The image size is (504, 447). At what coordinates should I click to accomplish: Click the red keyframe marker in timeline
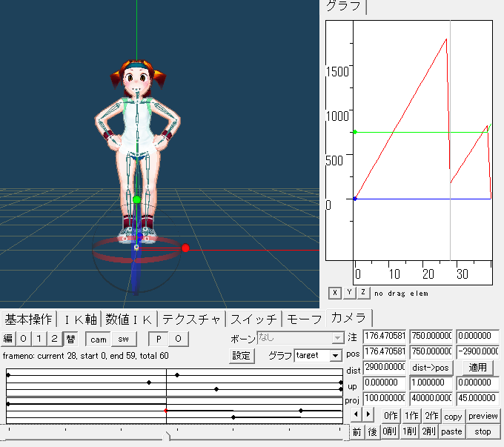pyautogui.click(x=166, y=410)
